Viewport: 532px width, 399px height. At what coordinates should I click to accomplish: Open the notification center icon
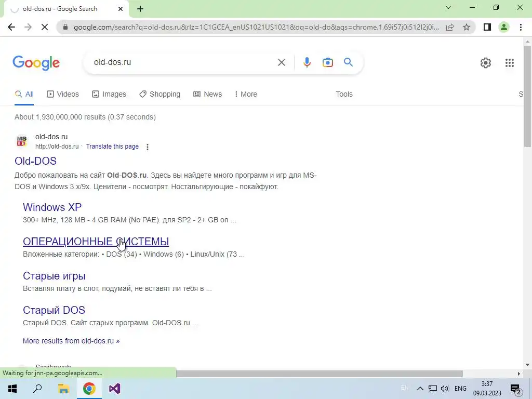tap(515, 389)
